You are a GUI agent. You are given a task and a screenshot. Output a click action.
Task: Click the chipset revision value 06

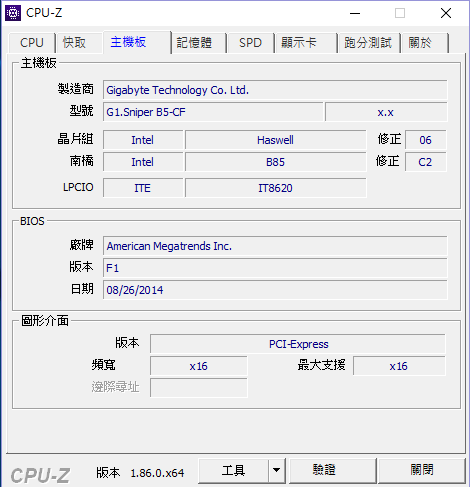click(x=426, y=140)
